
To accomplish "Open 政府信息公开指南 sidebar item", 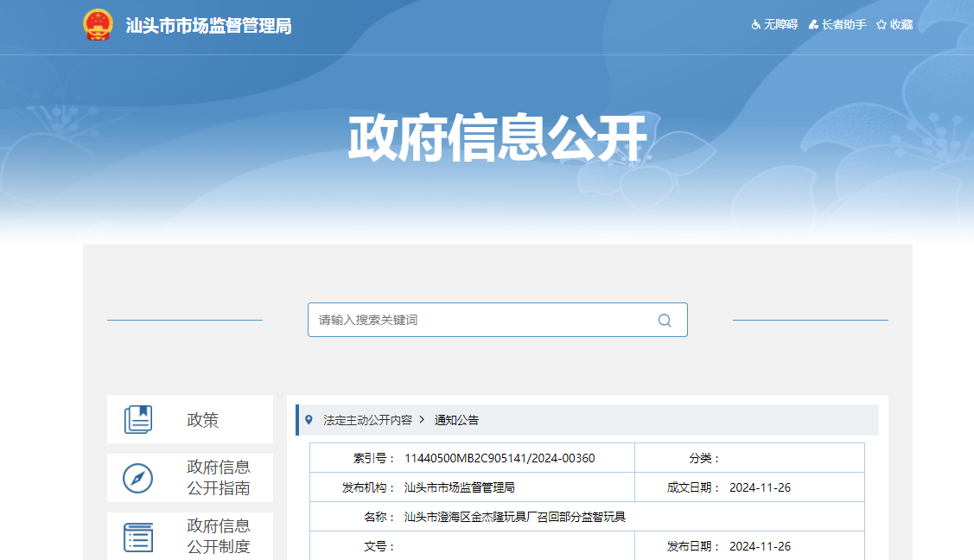I will click(x=190, y=477).
